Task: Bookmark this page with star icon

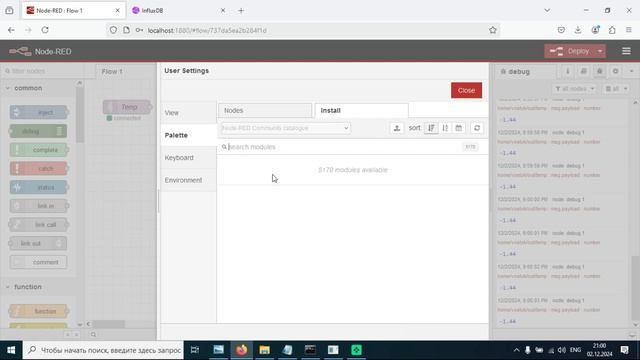Action: coord(493,30)
